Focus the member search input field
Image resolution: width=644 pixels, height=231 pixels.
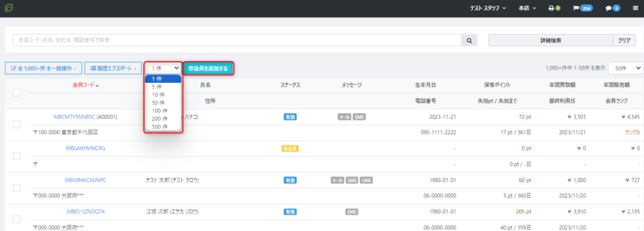tap(237, 40)
